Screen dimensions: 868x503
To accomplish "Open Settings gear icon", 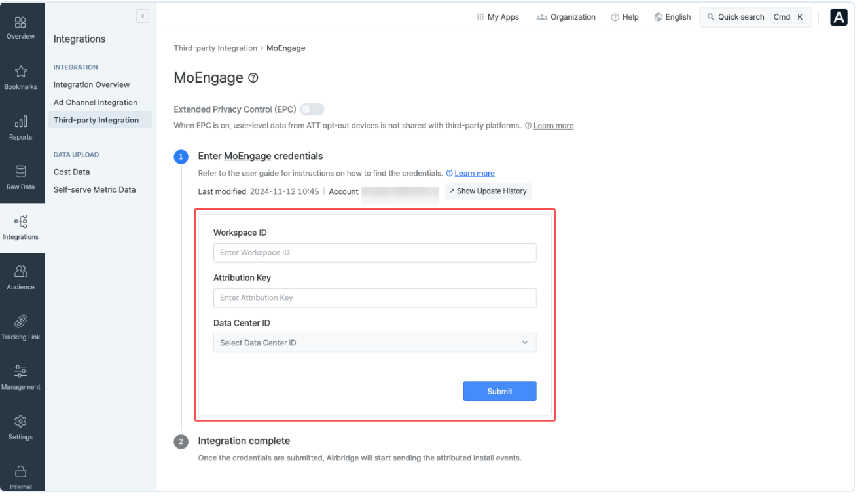I will click(20, 421).
